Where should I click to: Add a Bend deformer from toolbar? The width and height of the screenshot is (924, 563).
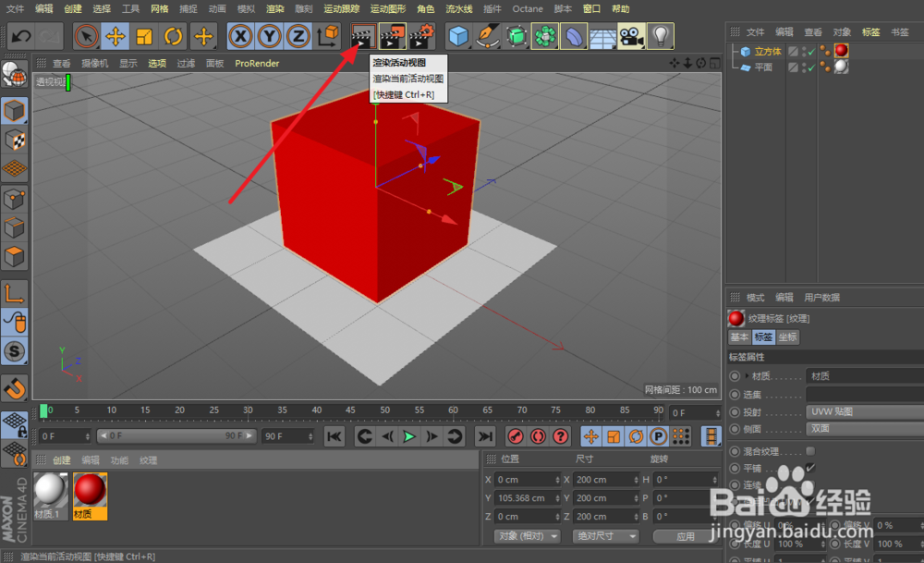point(574,37)
